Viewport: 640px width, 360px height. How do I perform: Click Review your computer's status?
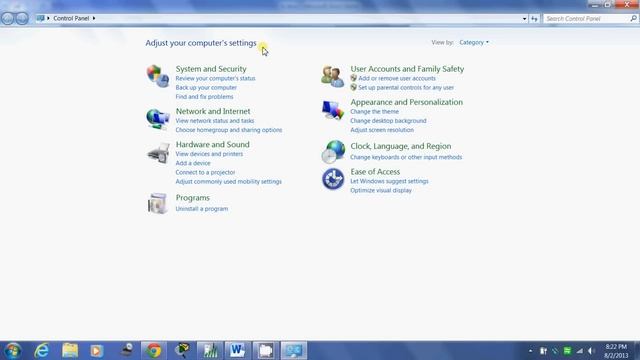coord(215,78)
